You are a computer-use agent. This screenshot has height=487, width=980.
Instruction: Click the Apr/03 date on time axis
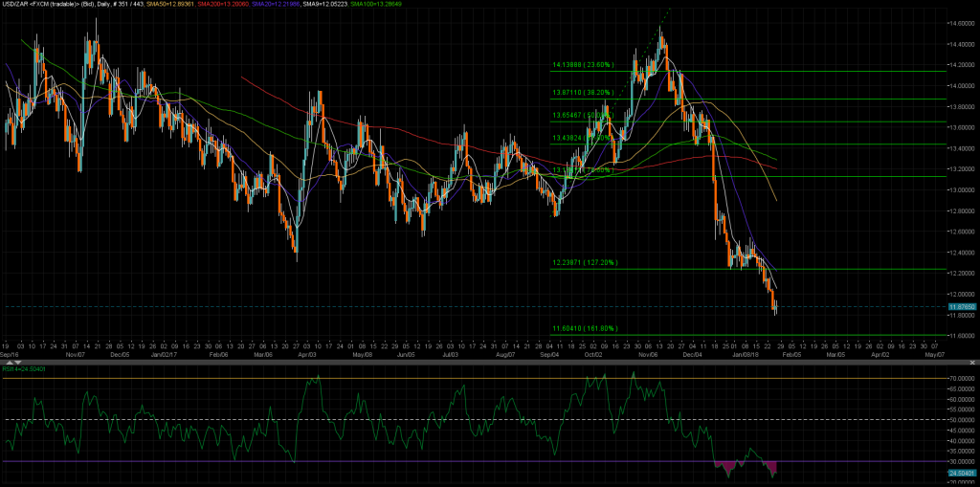(310, 354)
